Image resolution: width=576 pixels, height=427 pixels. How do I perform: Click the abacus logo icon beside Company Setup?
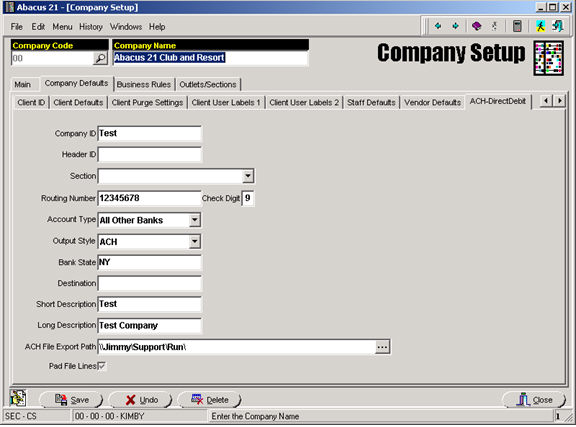coord(548,58)
